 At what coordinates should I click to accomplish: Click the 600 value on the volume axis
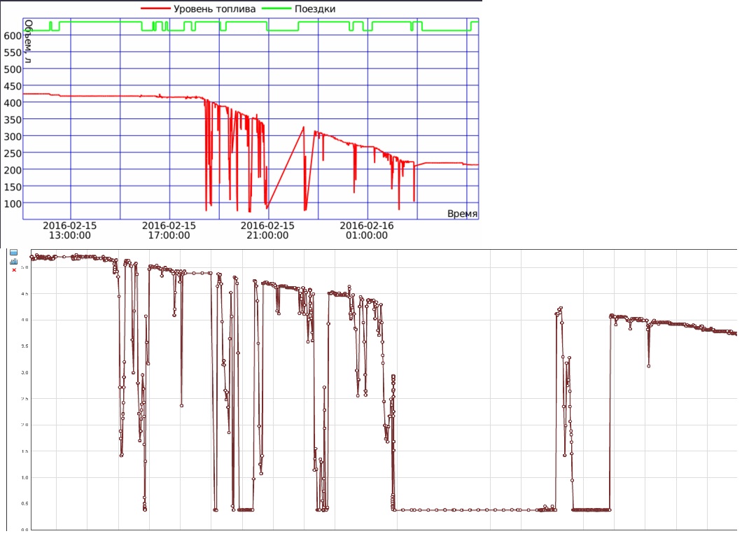pos(12,36)
